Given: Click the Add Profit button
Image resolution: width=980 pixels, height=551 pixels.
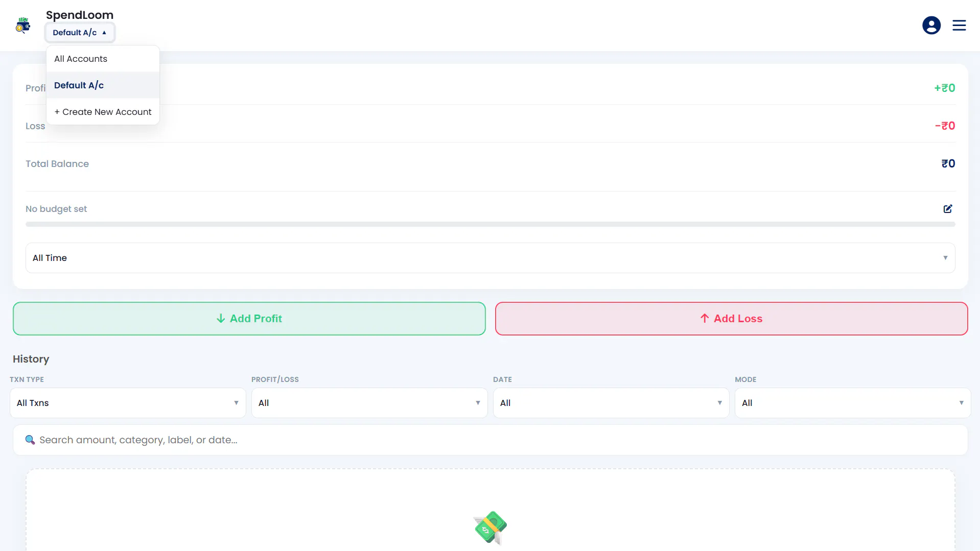Looking at the screenshot, I should [249, 319].
